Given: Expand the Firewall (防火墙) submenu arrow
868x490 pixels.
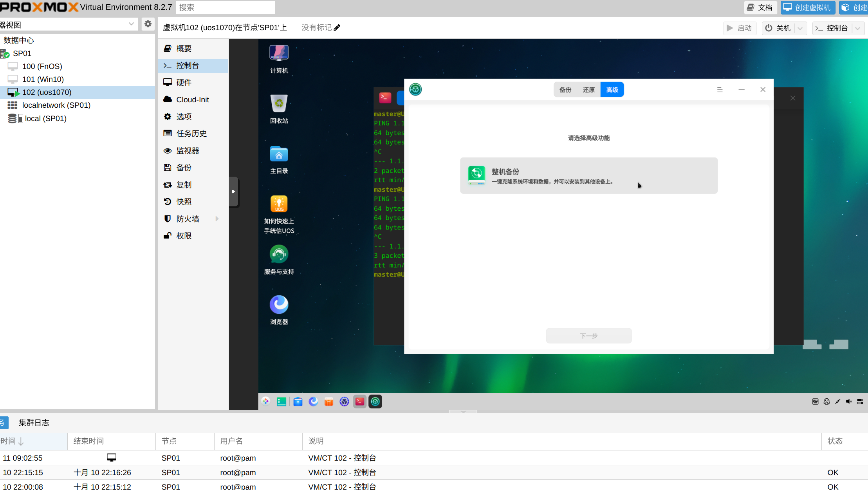Looking at the screenshot, I should tap(217, 219).
